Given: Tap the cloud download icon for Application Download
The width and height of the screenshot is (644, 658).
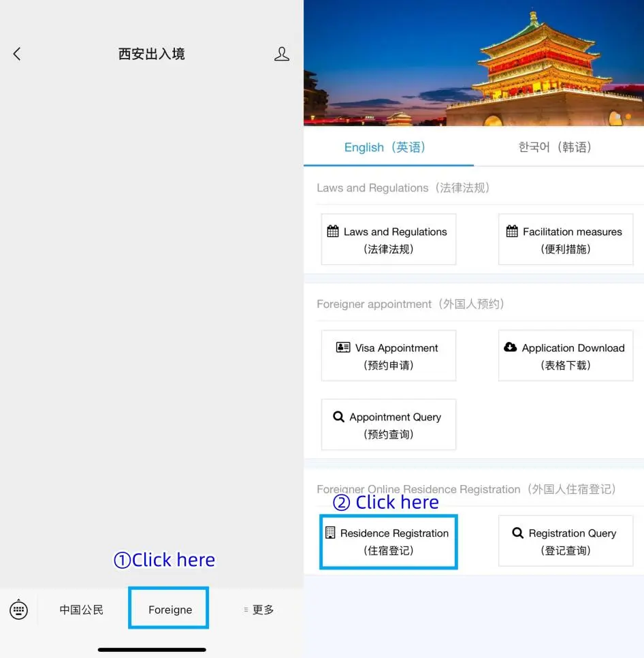Looking at the screenshot, I should click(510, 347).
